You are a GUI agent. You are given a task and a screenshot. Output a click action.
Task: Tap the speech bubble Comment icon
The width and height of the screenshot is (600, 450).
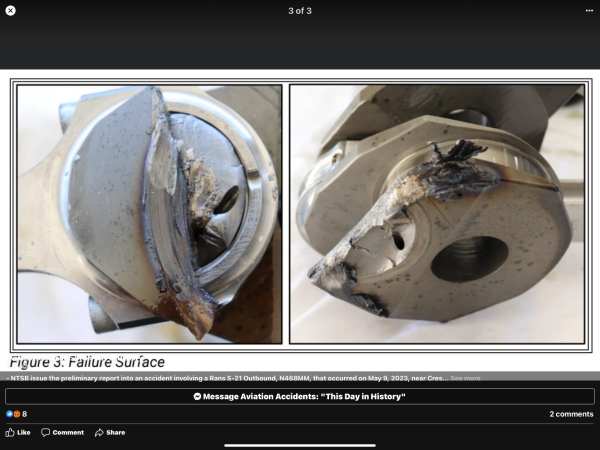(x=44, y=432)
